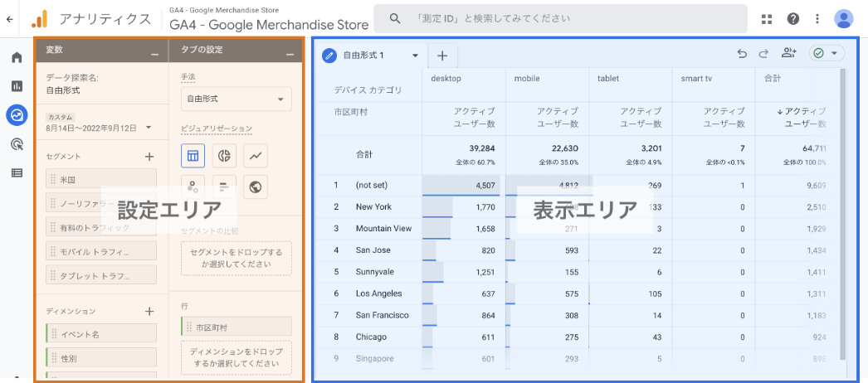The image size is (868, 383).
Task: Open Explore icon in sidebar
Action: point(17,115)
